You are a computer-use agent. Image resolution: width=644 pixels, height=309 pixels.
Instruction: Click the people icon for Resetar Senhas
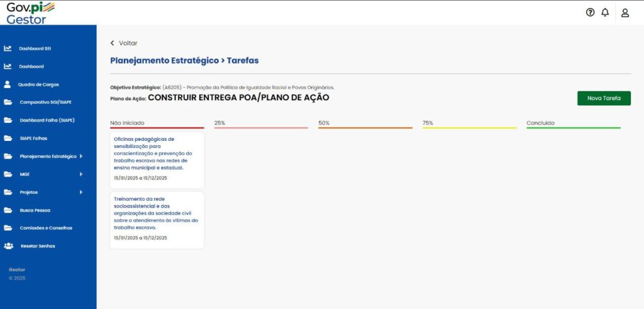pyautogui.click(x=8, y=246)
